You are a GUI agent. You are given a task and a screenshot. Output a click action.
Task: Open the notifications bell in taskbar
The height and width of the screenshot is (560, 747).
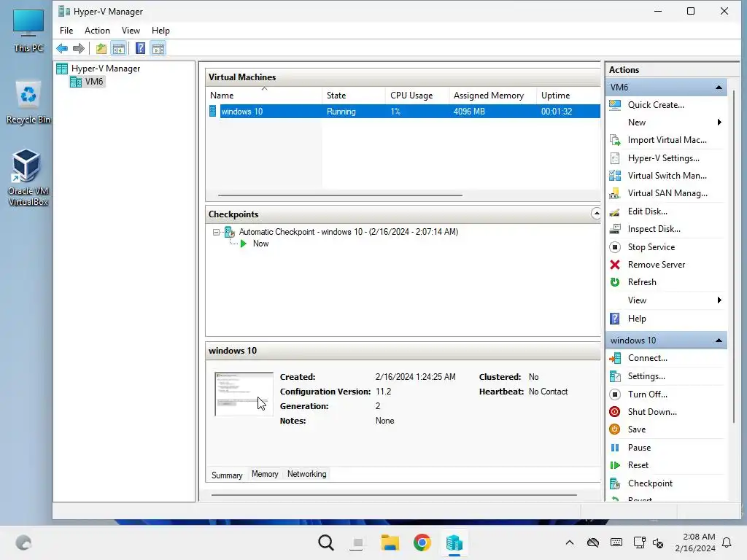[727, 542]
